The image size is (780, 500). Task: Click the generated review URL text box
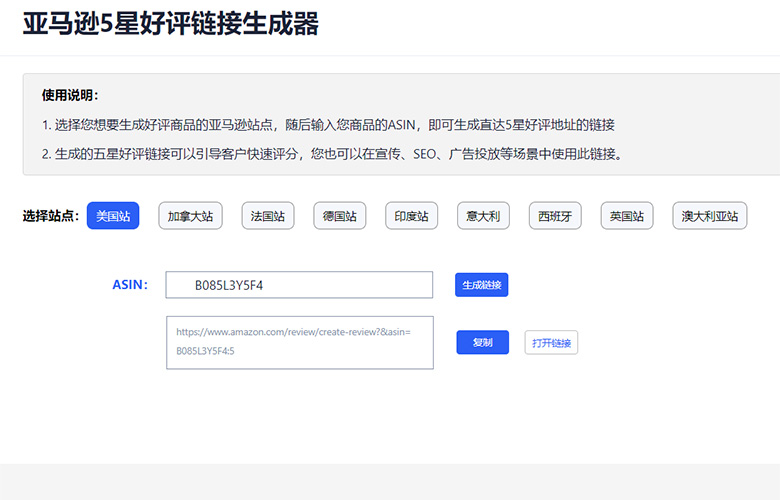pos(300,343)
